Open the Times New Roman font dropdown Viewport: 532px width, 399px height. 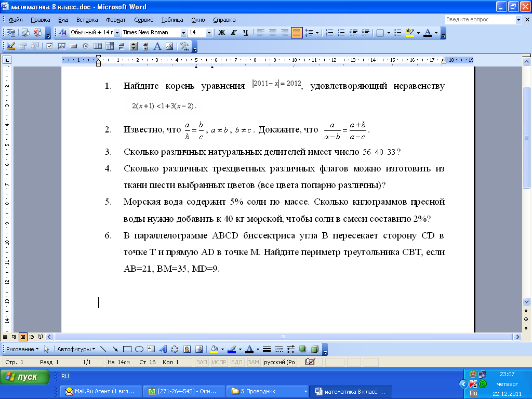tap(183, 33)
